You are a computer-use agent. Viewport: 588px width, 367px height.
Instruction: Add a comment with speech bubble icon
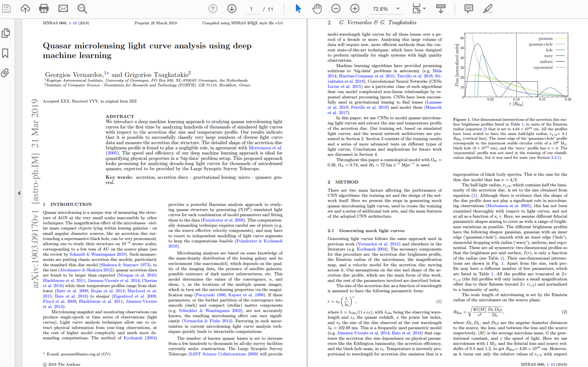pyautogui.click(x=469, y=9)
